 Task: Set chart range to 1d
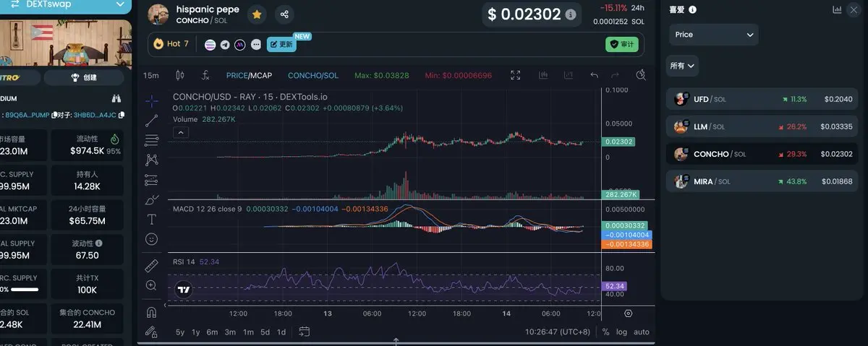(x=281, y=332)
